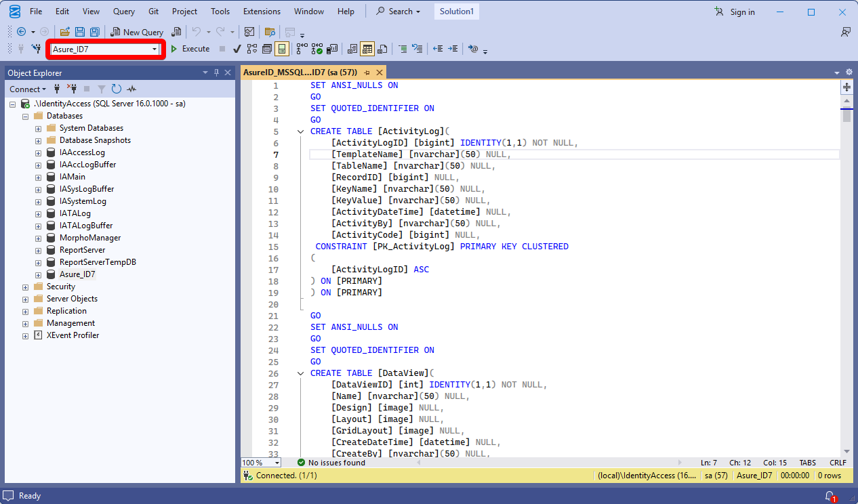Screen dimensions: 858x504
Task: Toggle pin on the query editor tab
Action: click(x=367, y=72)
